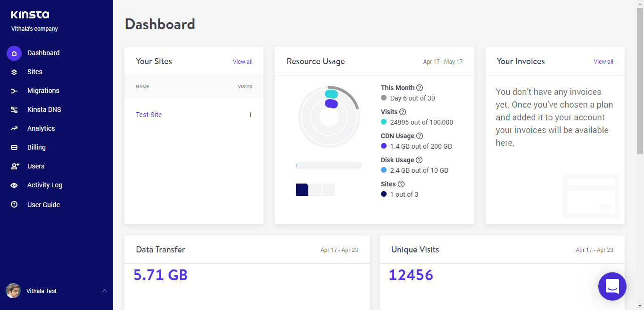The image size is (644, 310).
Task: Click the help icon next to Disk Usage
Action: [x=419, y=160]
